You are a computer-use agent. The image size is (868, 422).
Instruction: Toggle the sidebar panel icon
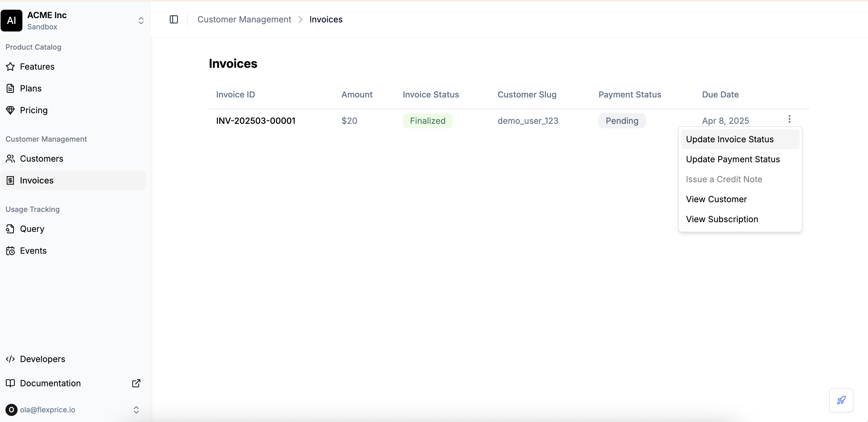click(x=174, y=20)
